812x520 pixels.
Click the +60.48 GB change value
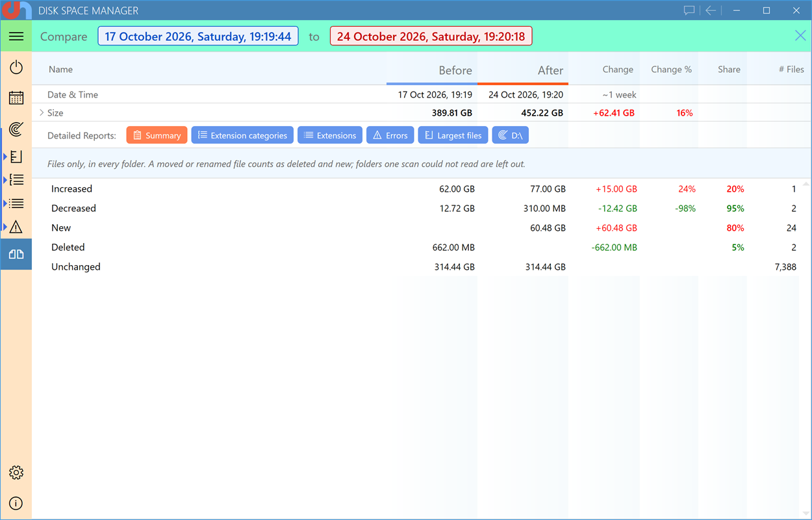[x=616, y=228]
